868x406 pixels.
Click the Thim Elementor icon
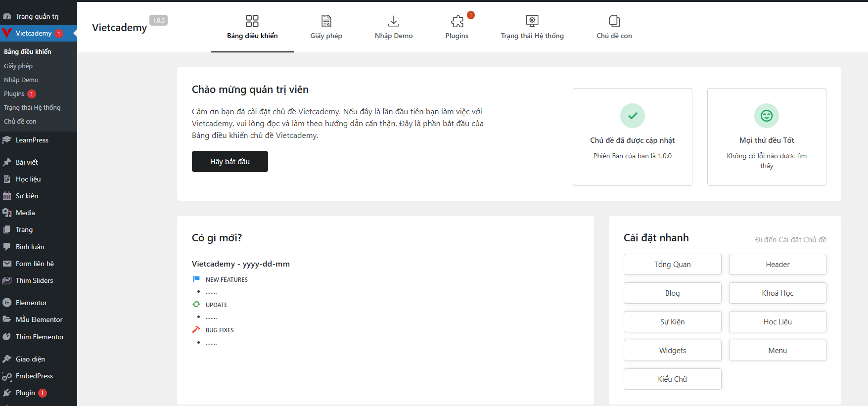point(7,337)
